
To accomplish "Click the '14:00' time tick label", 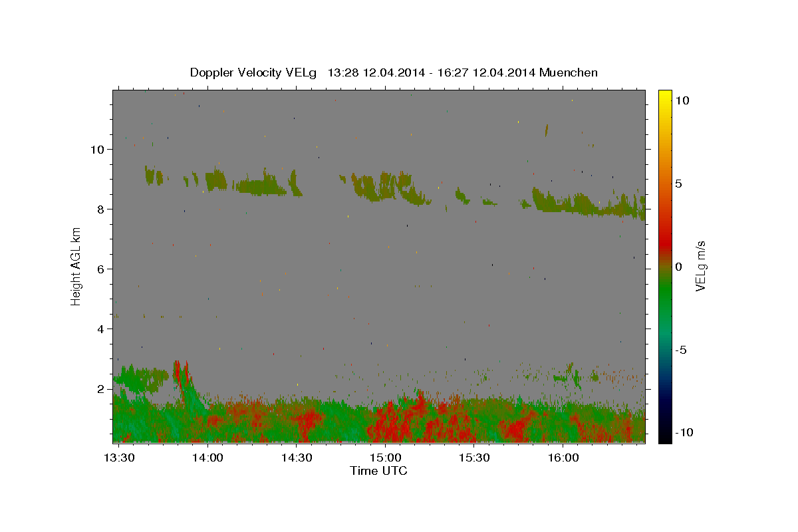I will [x=208, y=458].
